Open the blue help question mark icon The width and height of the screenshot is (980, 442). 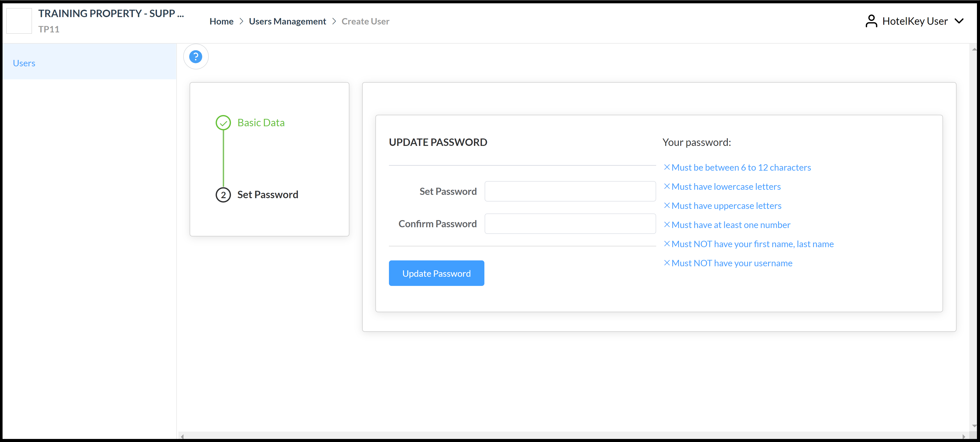[x=195, y=56]
